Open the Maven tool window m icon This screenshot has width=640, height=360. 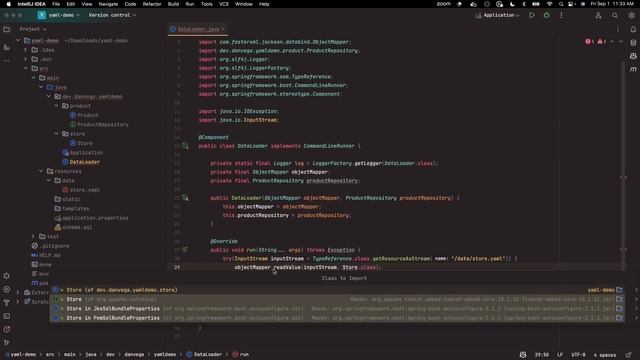tap(633, 69)
